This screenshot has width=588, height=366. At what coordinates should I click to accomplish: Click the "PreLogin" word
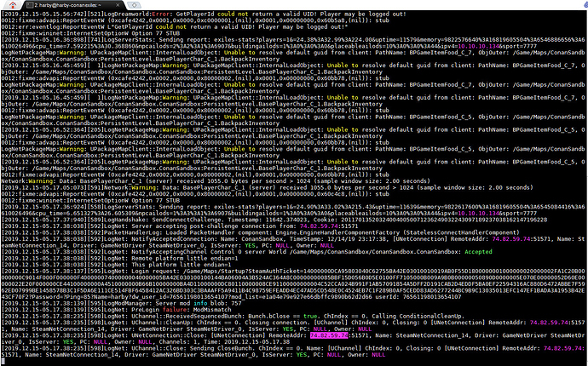(145, 310)
